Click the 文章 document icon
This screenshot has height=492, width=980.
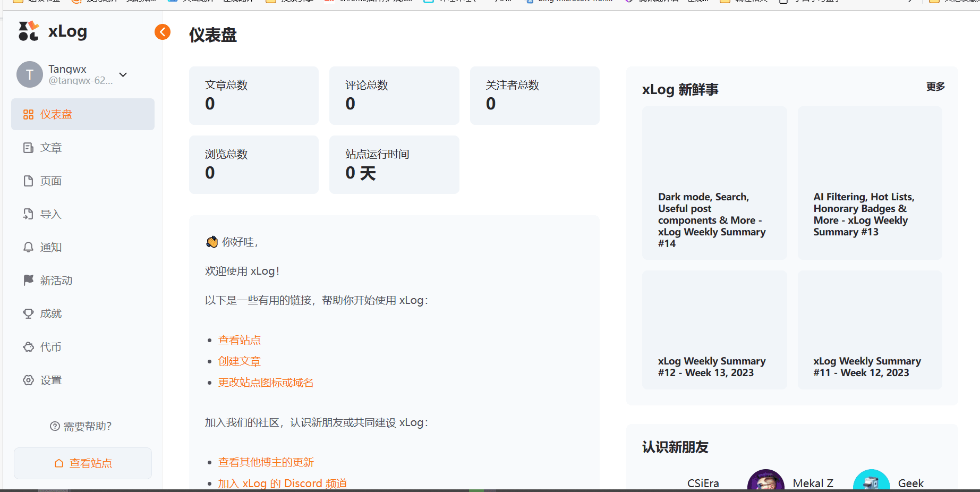28,148
